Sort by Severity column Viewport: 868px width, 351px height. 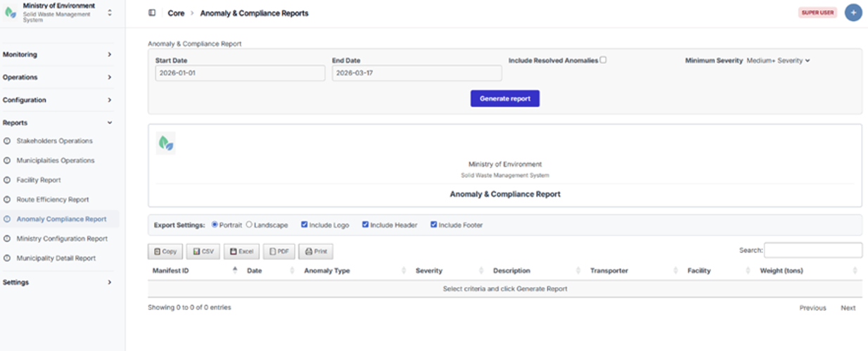coord(449,271)
